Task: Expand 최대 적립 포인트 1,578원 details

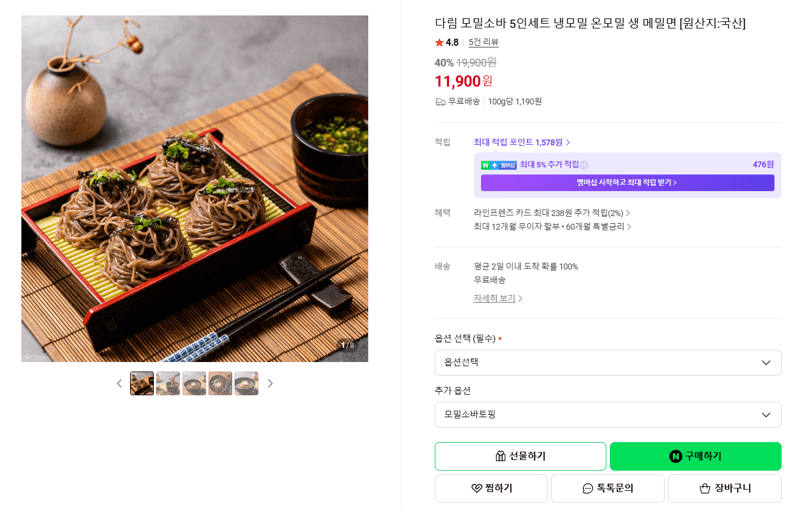Action: point(521,142)
